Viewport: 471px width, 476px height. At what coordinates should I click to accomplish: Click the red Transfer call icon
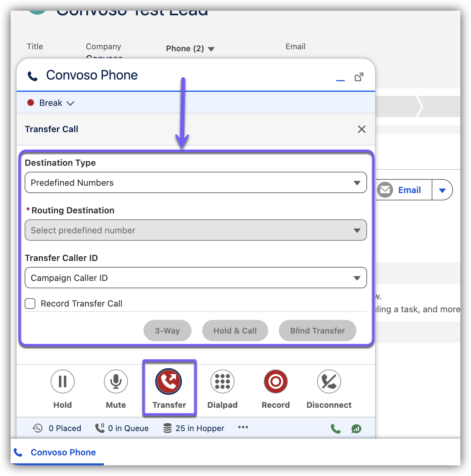coord(169,381)
